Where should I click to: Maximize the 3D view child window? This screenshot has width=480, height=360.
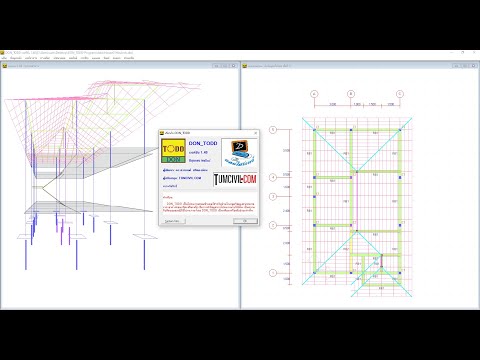[x=225, y=66]
